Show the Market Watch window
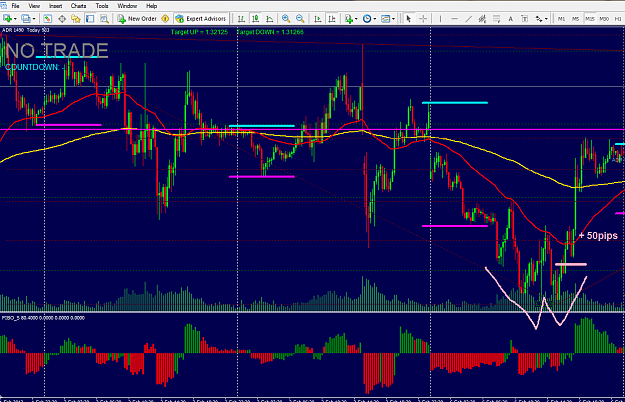Screen dimensions: 625x402 click(47, 19)
